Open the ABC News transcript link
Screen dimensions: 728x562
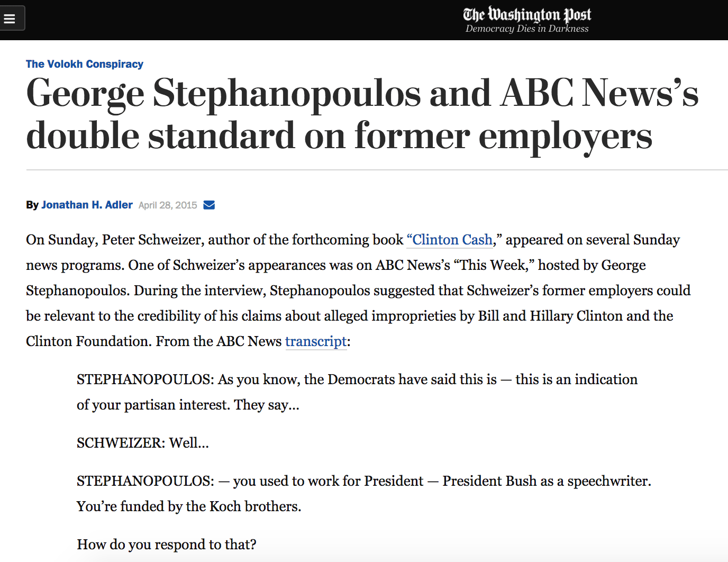[316, 341]
